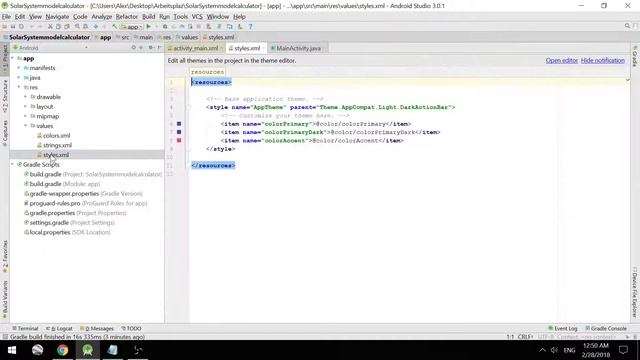Screen dimensions: 640x360
Task: Click the colorAccent gutter color swatch
Action: (x=179, y=140)
